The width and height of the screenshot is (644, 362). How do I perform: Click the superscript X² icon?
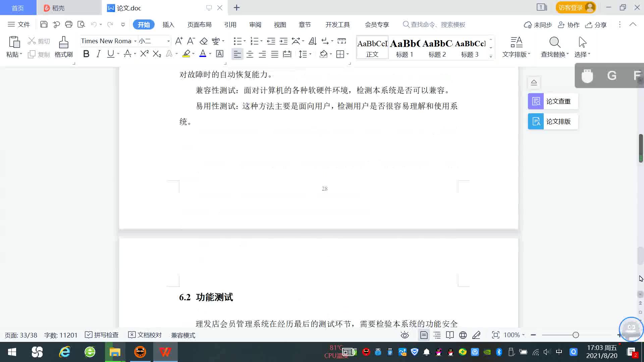[x=144, y=54]
